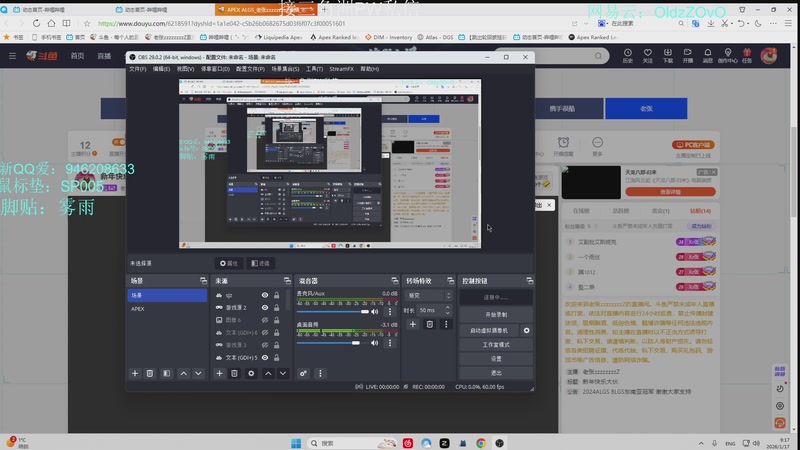Open mixer panel options three-dot menu
The image size is (800, 450).
click(x=320, y=373)
